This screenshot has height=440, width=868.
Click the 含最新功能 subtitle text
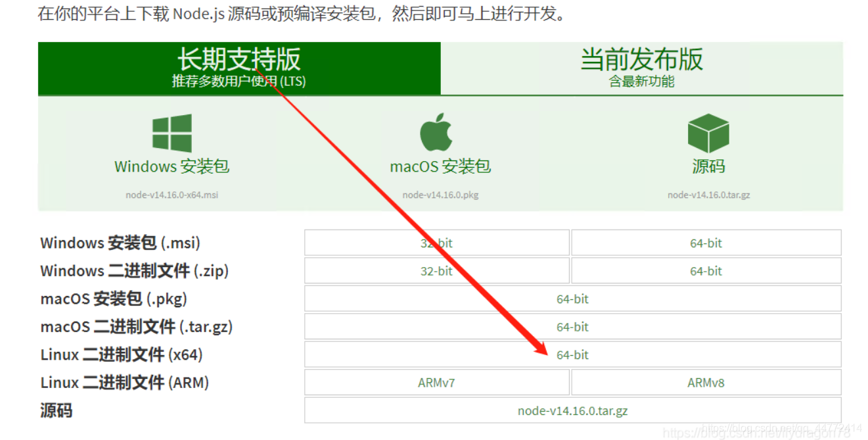tap(642, 82)
